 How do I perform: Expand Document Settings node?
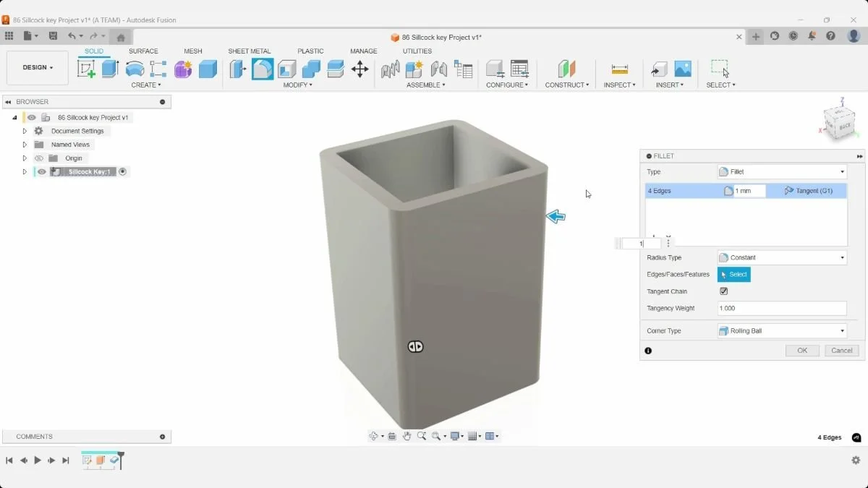25,131
